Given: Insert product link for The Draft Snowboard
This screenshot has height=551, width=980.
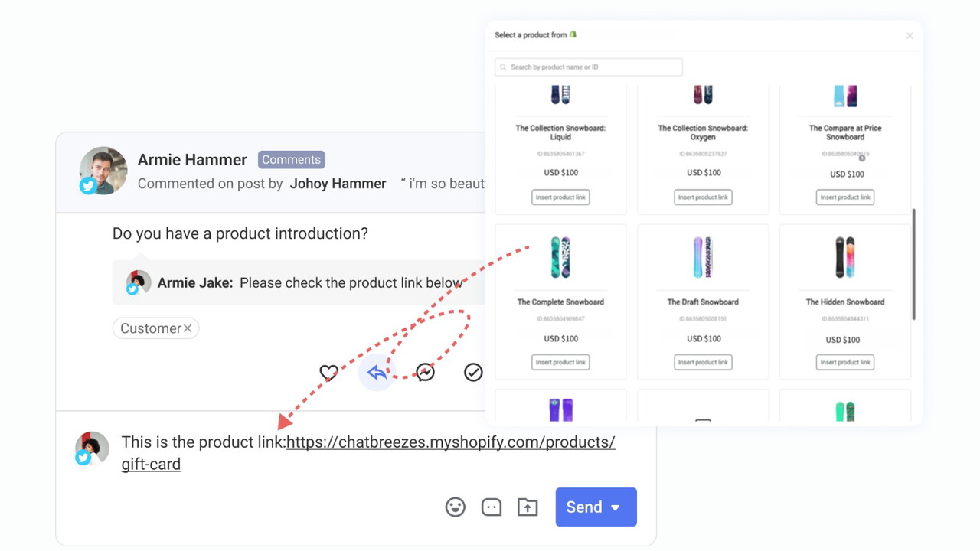Looking at the screenshot, I should coord(702,362).
